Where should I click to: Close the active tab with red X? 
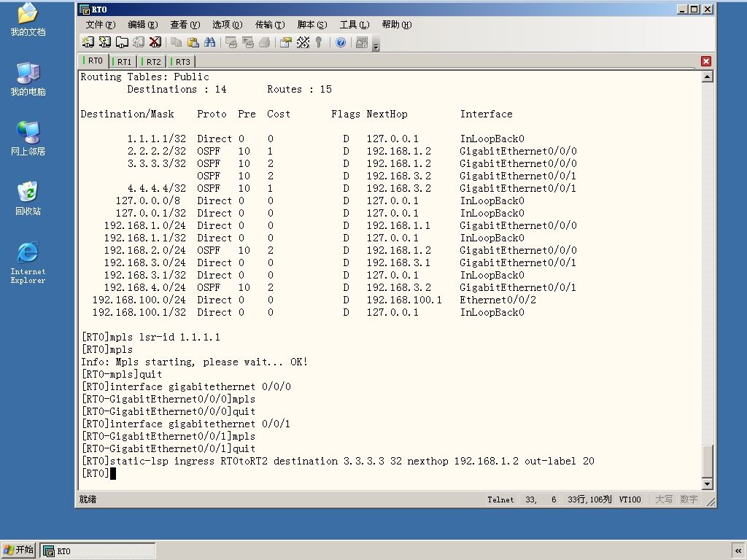(x=706, y=61)
